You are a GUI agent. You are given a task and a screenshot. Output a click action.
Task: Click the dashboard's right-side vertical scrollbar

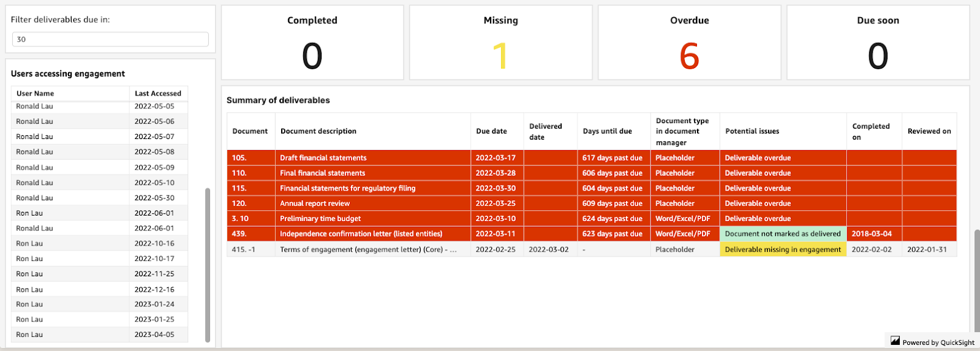point(976,270)
